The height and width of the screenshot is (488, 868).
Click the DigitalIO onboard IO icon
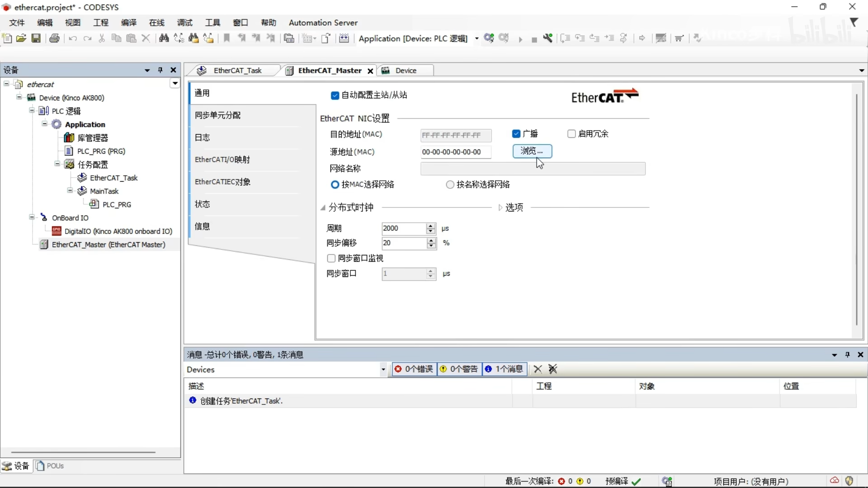pyautogui.click(x=56, y=231)
